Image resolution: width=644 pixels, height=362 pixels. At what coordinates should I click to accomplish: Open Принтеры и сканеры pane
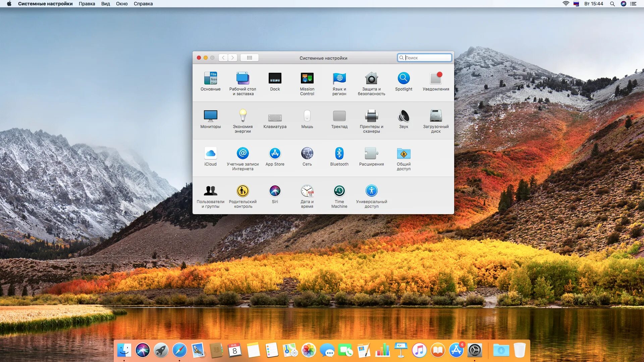(371, 116)
